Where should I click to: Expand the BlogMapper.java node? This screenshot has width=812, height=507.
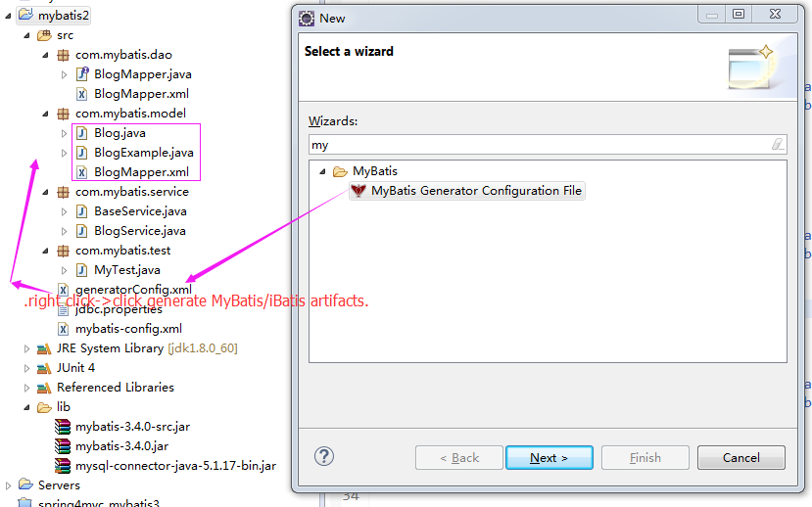pyautogui.click(x=65, y=74)
